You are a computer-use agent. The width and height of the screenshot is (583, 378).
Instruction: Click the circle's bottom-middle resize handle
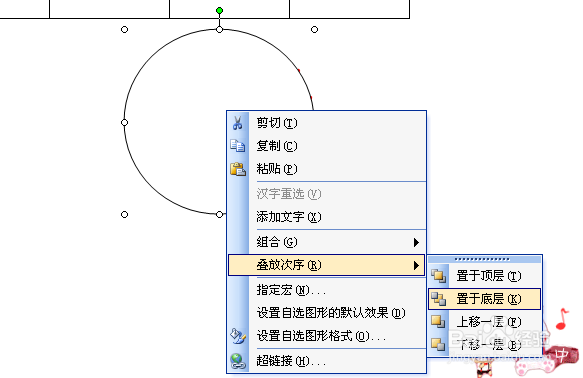click(x=219, y=214)
